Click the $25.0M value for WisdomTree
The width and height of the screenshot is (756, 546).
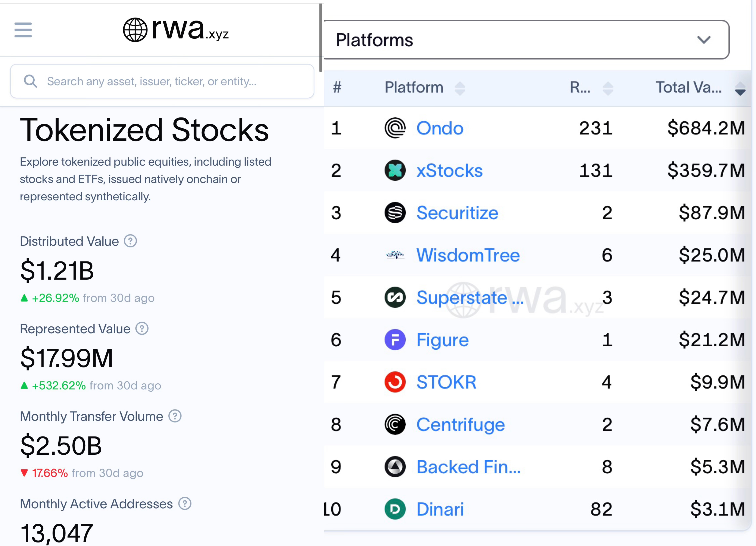[x=712, y=255]
